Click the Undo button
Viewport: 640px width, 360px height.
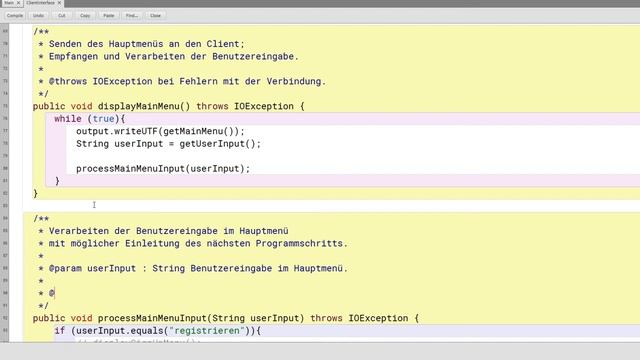(x=38, y=16)
